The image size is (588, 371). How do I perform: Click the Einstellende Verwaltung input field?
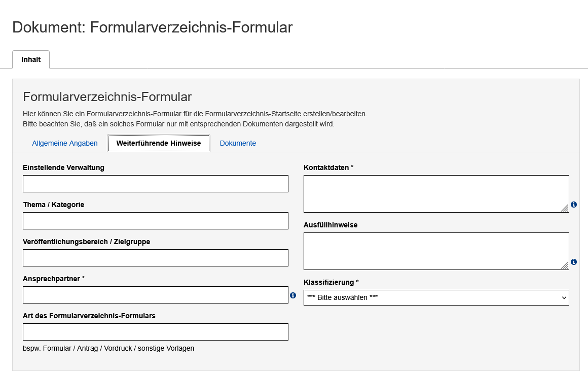155,183
